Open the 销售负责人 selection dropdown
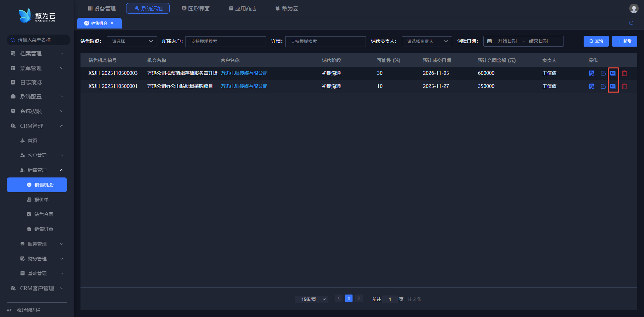 pos(427,41)
